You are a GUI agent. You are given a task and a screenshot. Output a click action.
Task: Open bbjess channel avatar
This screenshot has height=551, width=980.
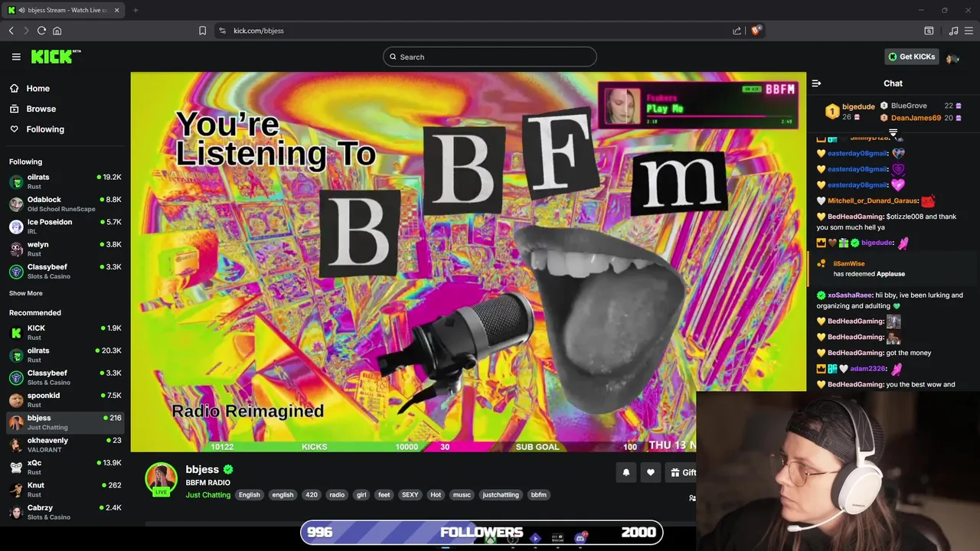161,478
